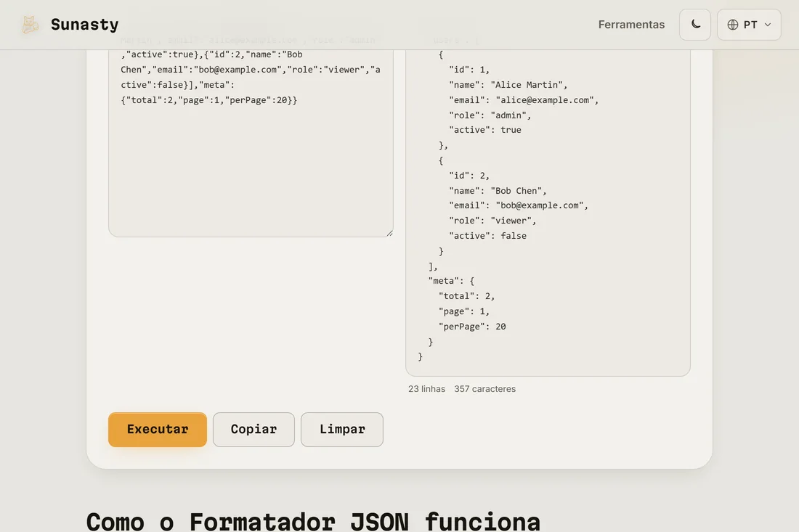799x532 pixels.
Task: Select the output line "email": "bob@example.com"
Action: 518,205
